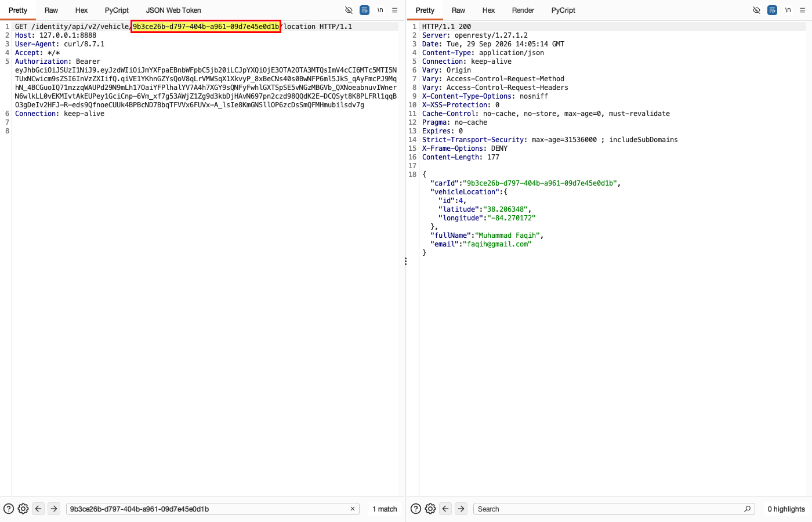Open PyCript tab in request pane
The image size is (812, 522).
117,10
